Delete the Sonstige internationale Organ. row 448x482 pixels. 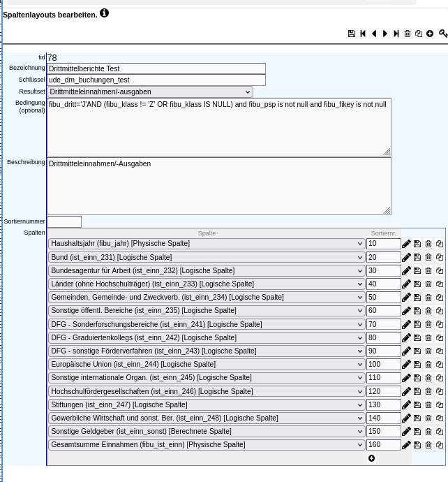[428, 378]
